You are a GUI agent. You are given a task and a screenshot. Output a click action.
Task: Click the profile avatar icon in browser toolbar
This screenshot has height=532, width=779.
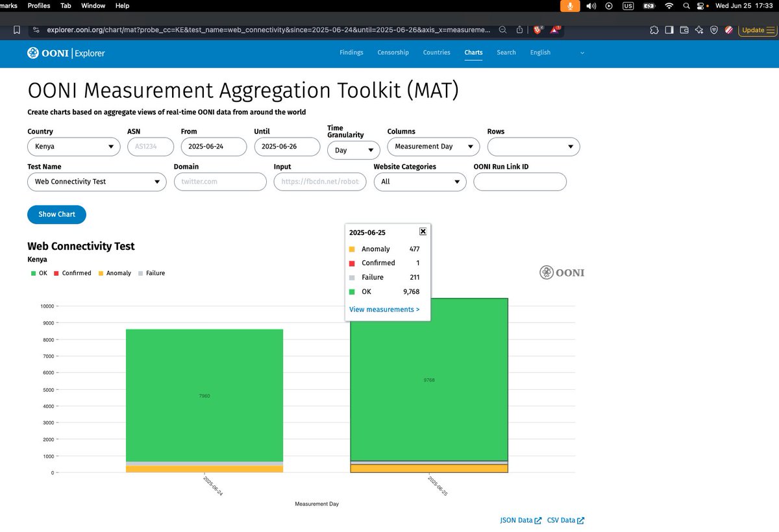(x=729, y=30)
